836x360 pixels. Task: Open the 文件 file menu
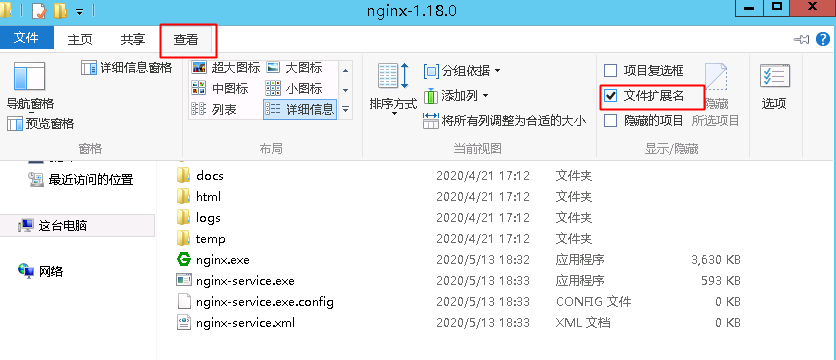(x=27, y=38)
